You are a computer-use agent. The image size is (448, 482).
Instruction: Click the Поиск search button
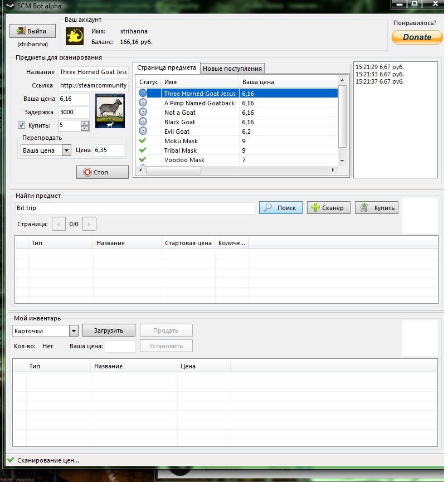pos(281,208)
